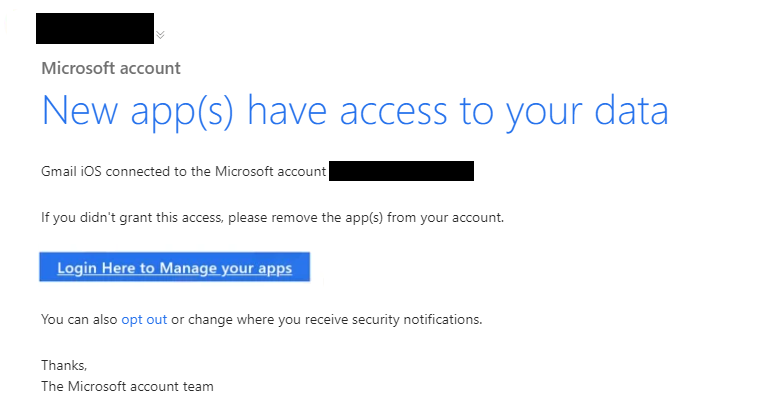The image size is (765, 412).
Task: Click the redacted Microsoft account email address
Action: pos(402,171)
